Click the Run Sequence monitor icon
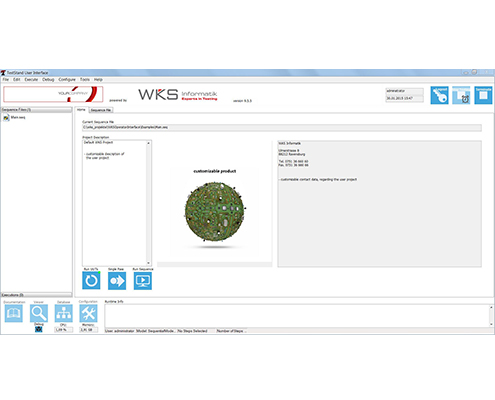The height and width of the screenshot is (400, 495). point(143,281)
